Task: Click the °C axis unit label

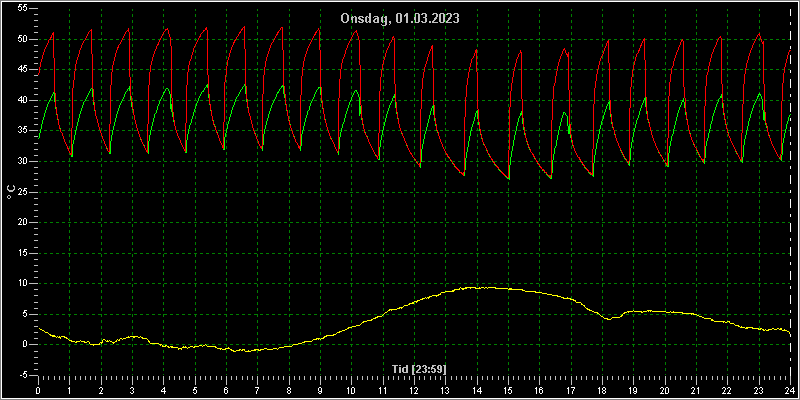Action: click(10, 192)
